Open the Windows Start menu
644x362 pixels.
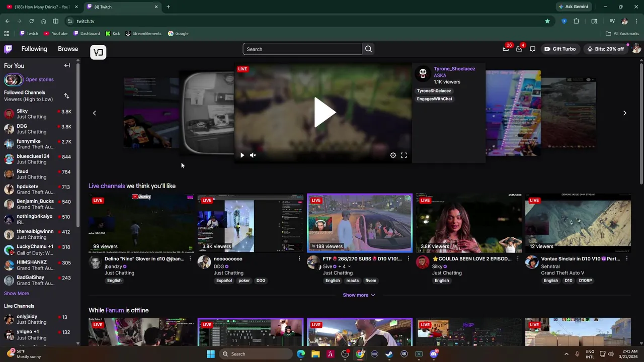[x=211, y=354]
